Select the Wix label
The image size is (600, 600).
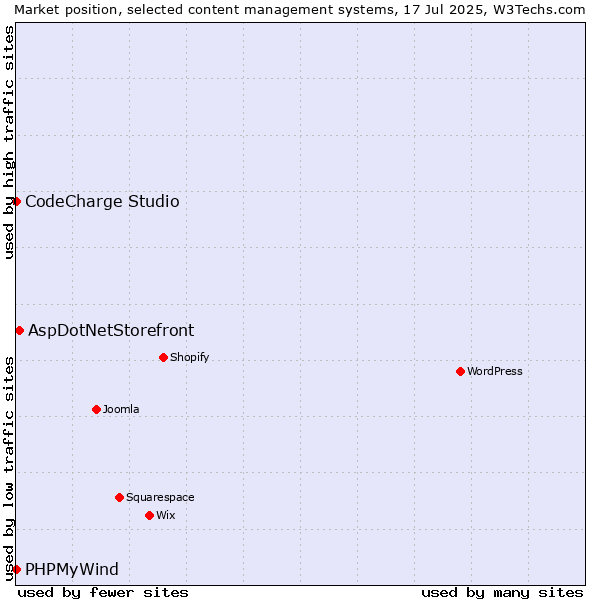point(166,515)
